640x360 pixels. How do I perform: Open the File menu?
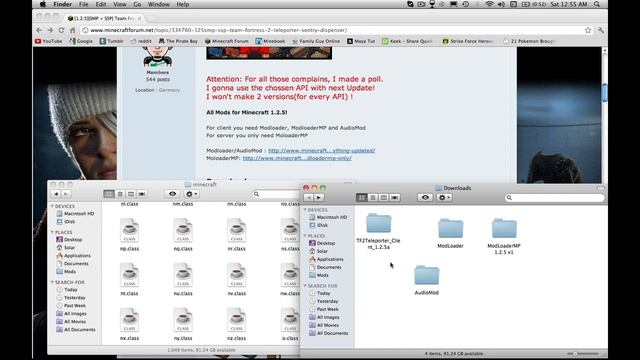click(x=84, y=4)
